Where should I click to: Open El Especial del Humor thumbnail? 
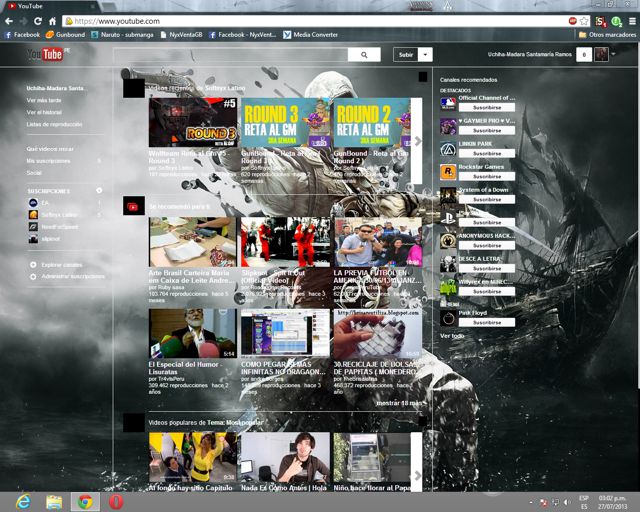pos(193,333)
